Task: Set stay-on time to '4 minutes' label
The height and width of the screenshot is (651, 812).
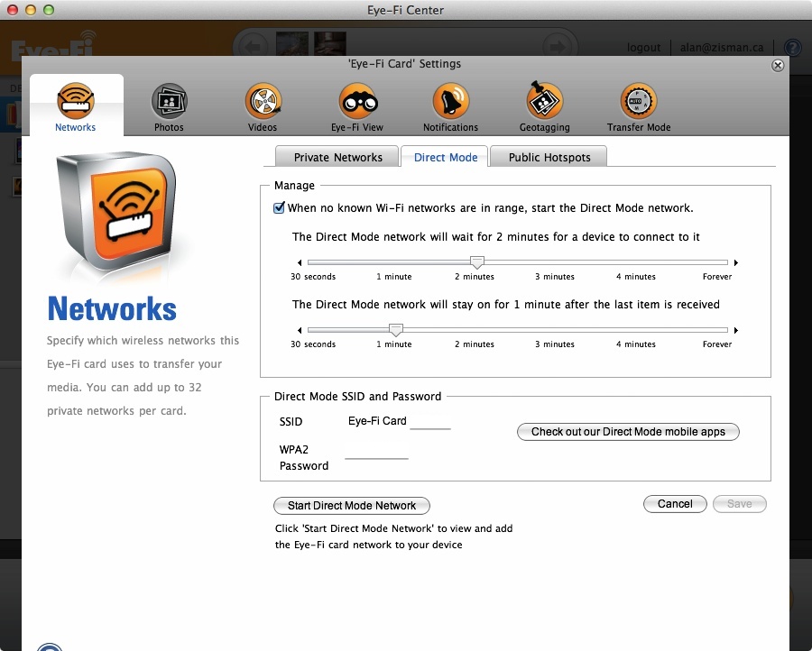Action: point(635,344)
